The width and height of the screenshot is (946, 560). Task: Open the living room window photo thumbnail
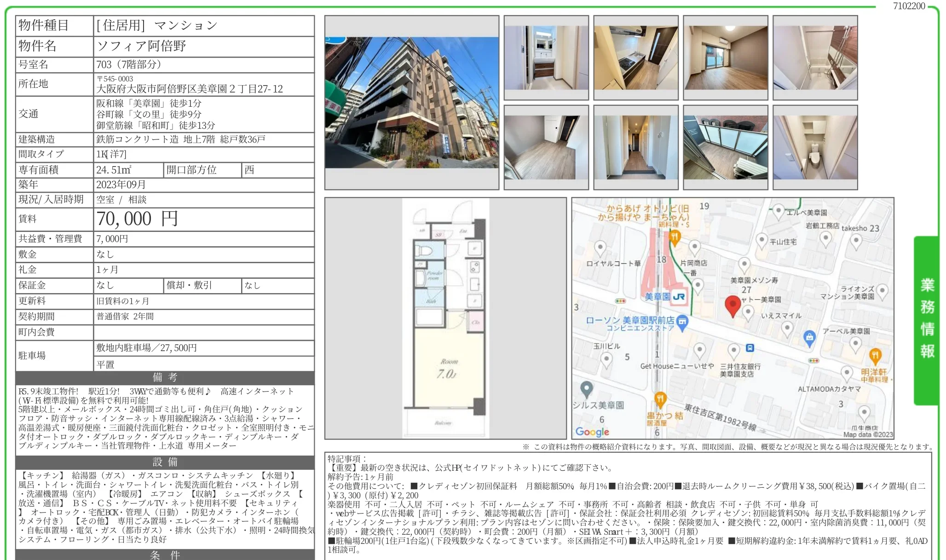[x=726, y=58]
